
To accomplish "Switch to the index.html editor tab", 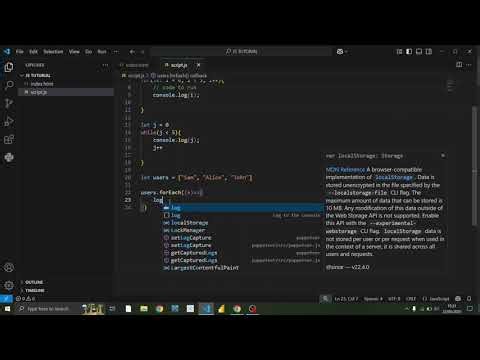I will [x=138, y=65].
